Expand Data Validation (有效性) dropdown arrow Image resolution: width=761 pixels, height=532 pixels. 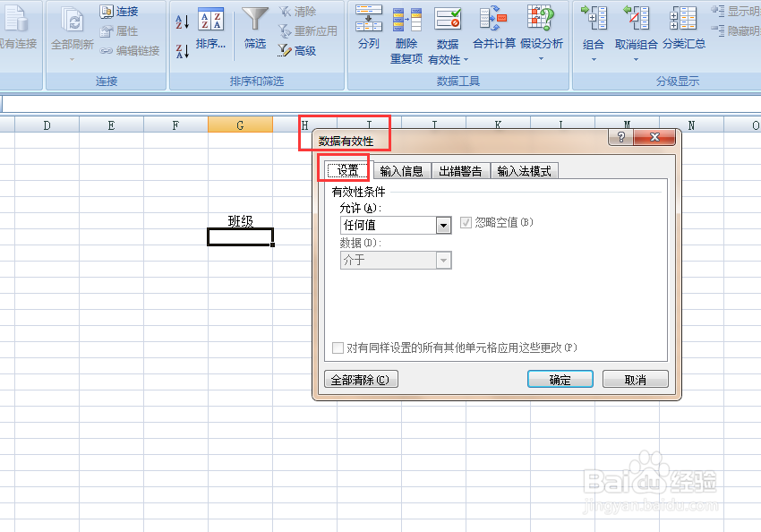[466, 60]
